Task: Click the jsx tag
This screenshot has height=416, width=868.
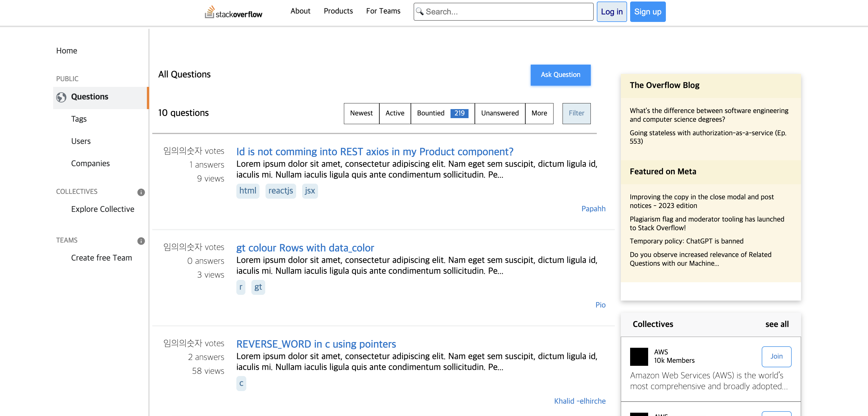Action: 310,191
